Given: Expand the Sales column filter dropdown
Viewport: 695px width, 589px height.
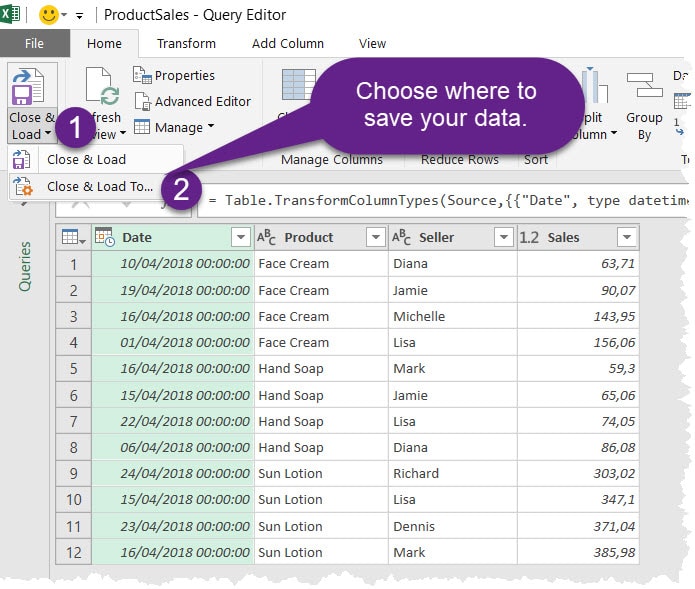Looking at the screenshot, I should (x=627, y=237).
